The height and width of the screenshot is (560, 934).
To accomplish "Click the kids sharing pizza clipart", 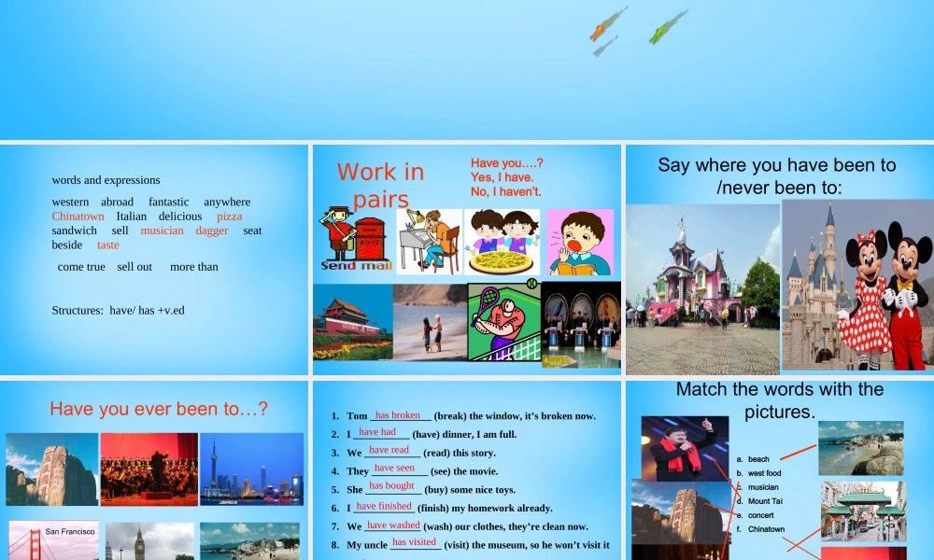I will coord(504,243).
